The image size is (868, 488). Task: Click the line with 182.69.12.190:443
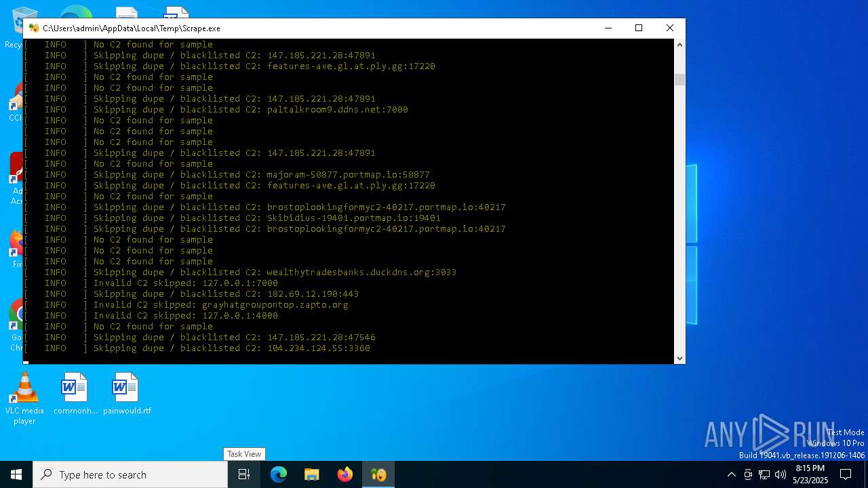click(192, 294)
